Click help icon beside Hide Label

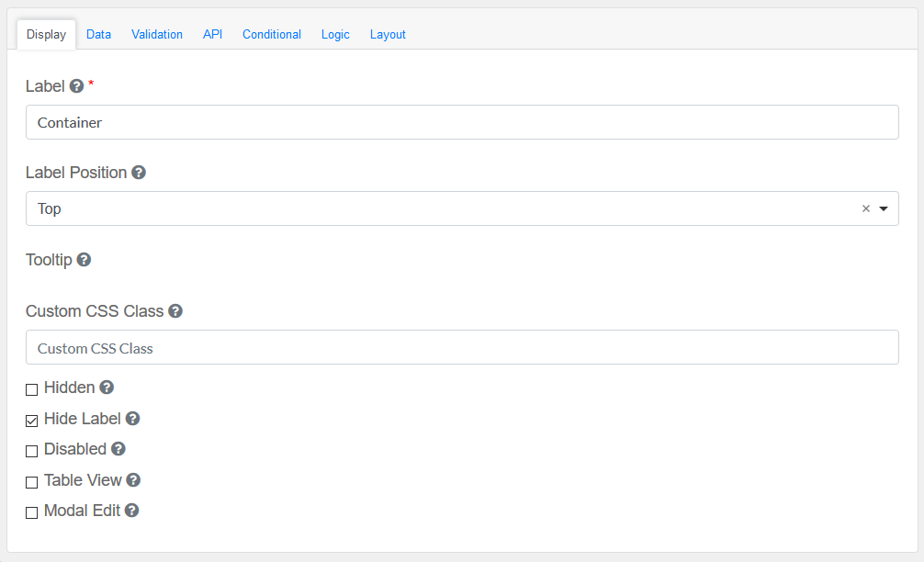click(x=132, y=419)
